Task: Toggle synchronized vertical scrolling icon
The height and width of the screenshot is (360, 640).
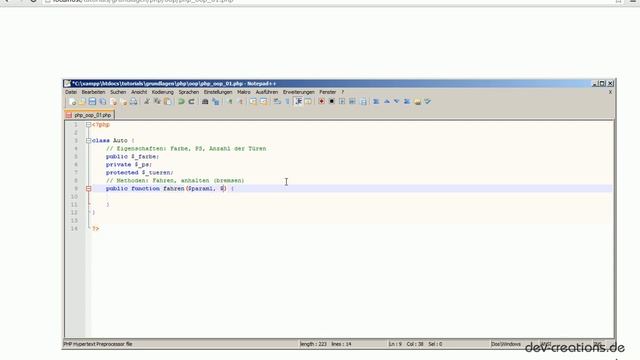Action: pos(253,102)
